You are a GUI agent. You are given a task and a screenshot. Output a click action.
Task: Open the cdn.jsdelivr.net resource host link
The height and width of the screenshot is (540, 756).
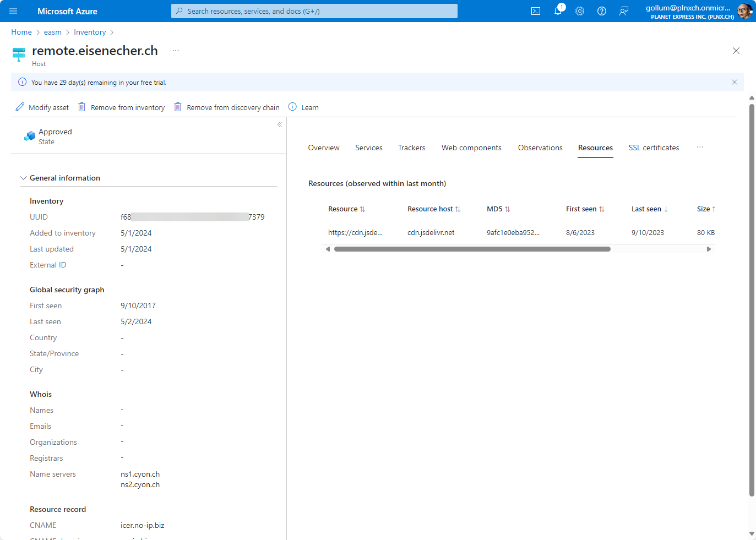431,233
